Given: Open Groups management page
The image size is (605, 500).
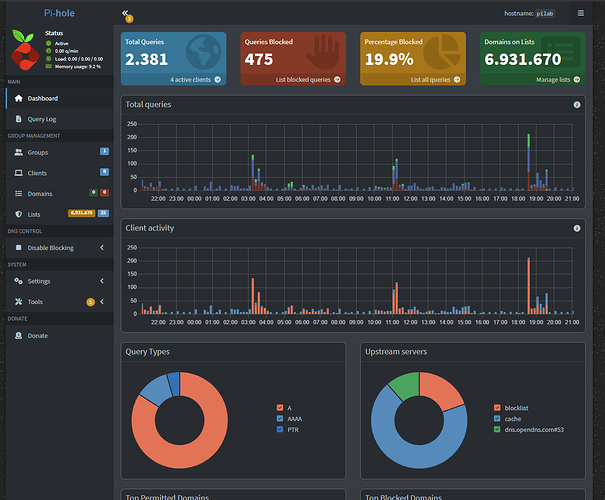Looking at the screenshot, I should click(x=60, y=152).
